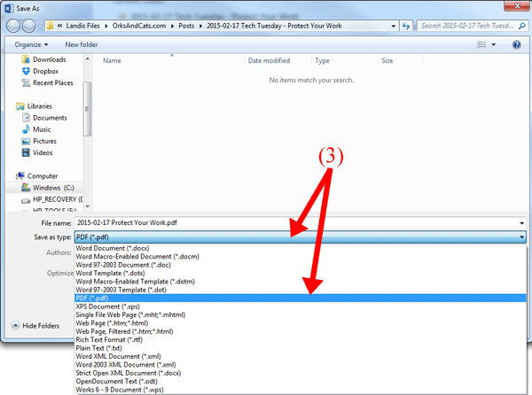This screenshot has height=395, width=532.
Task: Select Dropbox in the navigation pane
Action: point(41,71)
